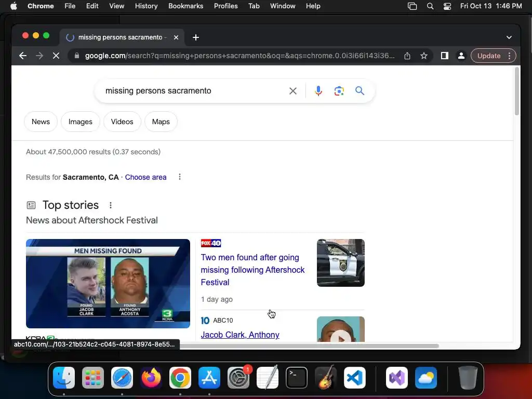Click the site lock icon in address bar
532x399 pixels.
point(77,56)
